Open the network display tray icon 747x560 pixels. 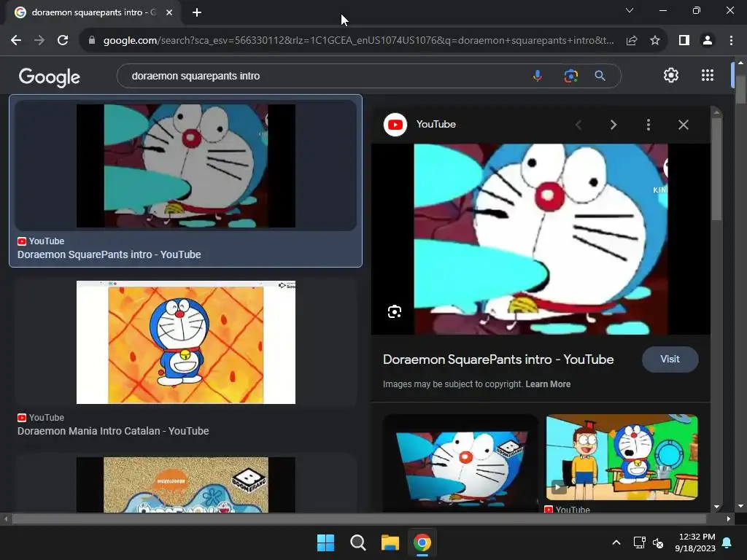(x=639, y=542)
